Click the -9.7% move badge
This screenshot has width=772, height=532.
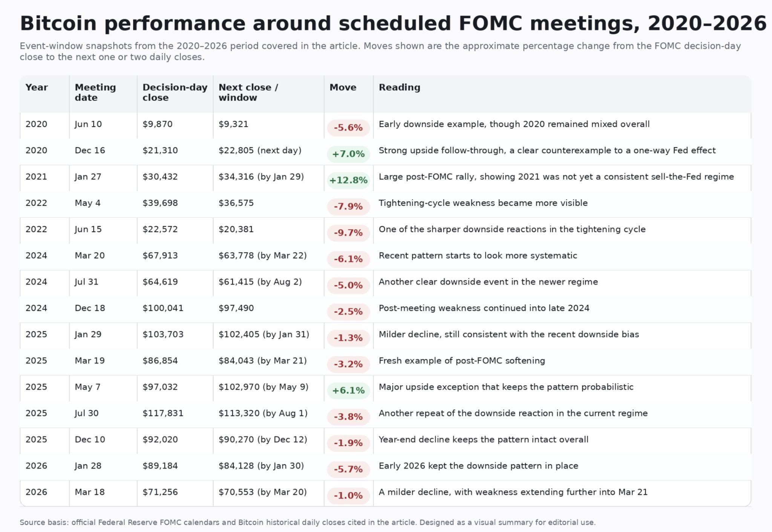(348, 233)
